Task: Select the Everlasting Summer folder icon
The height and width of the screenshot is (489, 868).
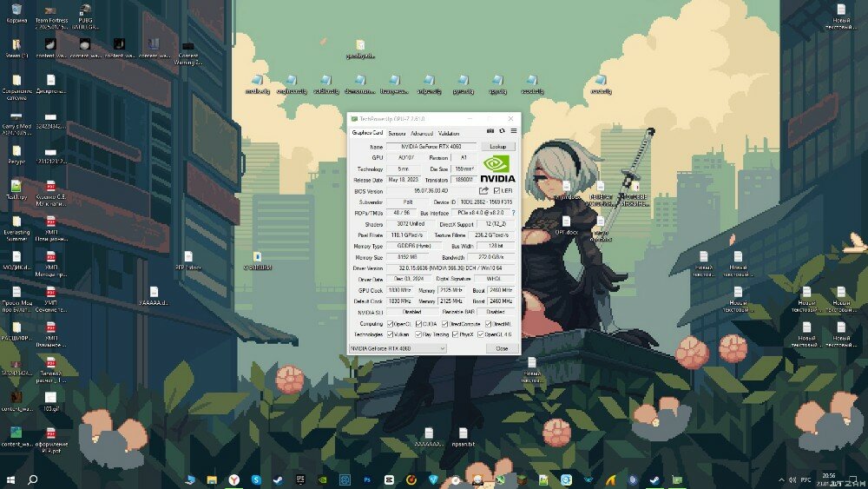Action: (x=16, y=228)
